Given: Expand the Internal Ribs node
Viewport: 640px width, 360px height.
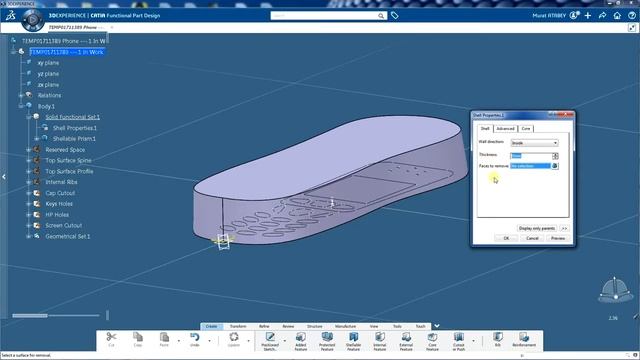Looking at the screenshot, I should pos(29,182).
